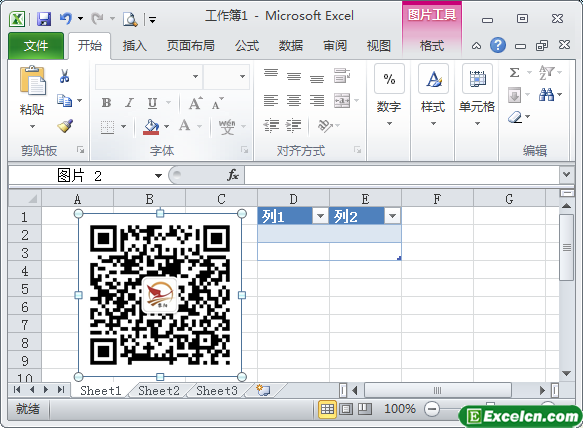Toggle Wrap Text
The height and width of the screenshot is (428, 583).
342,75
